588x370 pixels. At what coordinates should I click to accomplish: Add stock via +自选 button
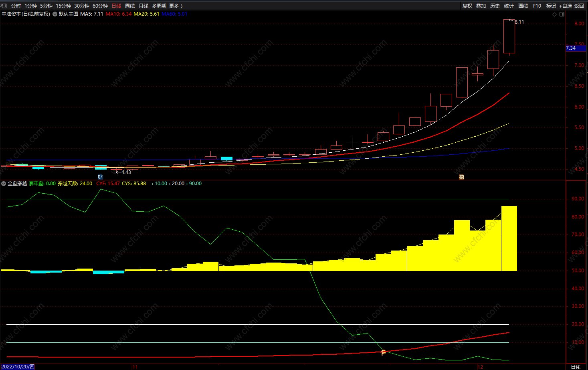(566, 6)
